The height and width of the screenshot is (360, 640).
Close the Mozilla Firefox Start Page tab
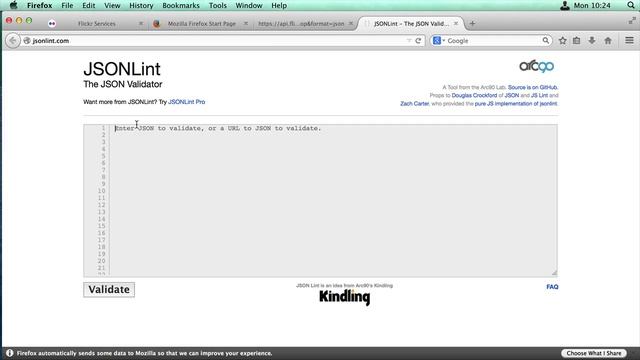[246, 24]
